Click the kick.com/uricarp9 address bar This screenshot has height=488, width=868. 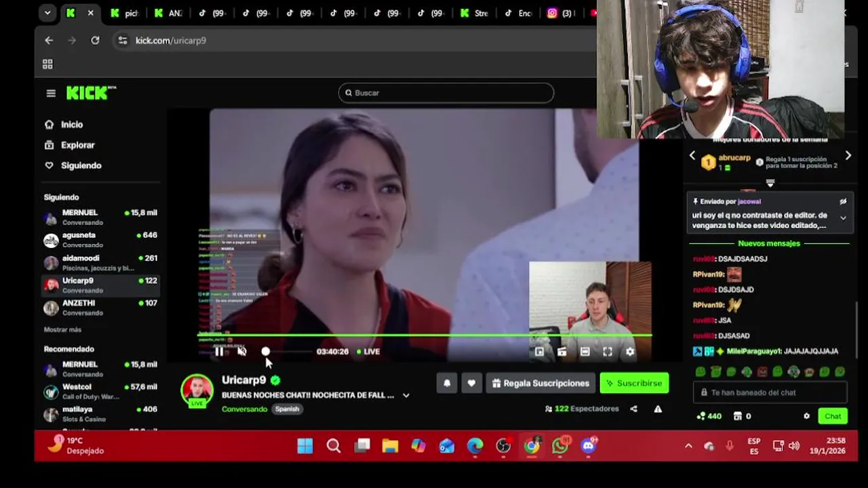point(171,41)
